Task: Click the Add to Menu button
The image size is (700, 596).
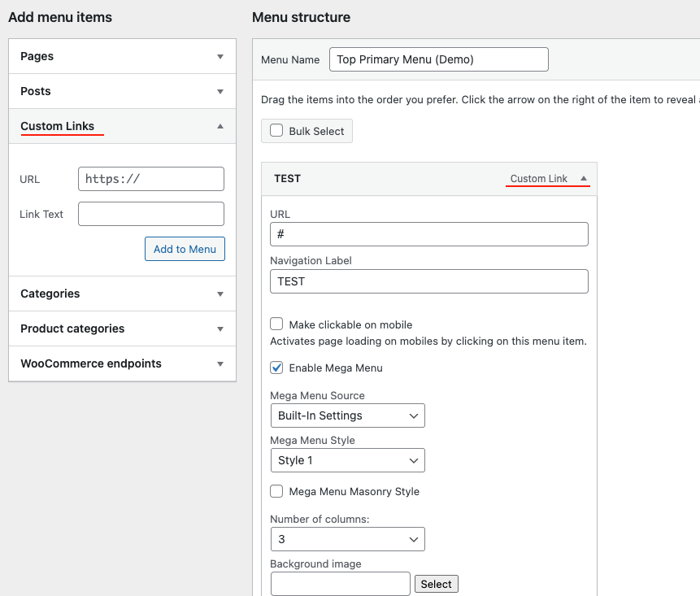Action: pos(185,249)
